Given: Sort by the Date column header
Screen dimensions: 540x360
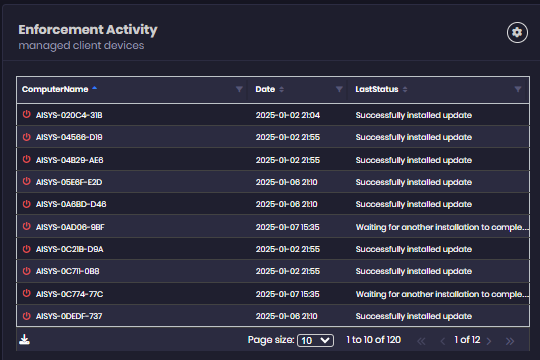Looking at the screenshot, I should 265,89.
